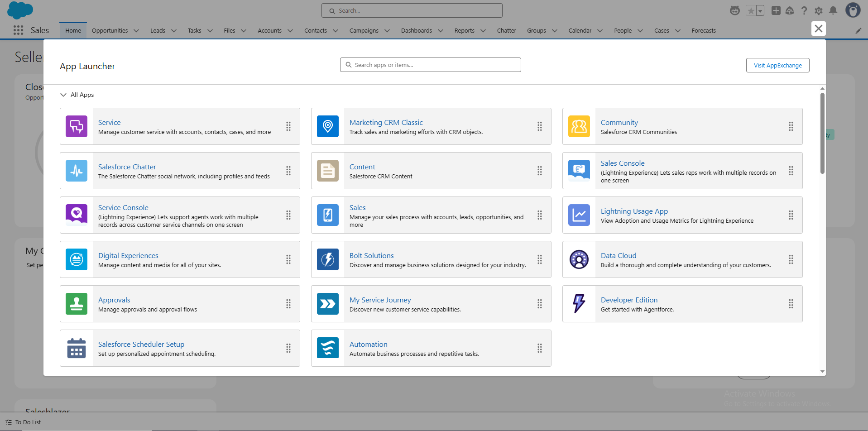Click the Bolt Solutions lightning icon

(328, 259)
